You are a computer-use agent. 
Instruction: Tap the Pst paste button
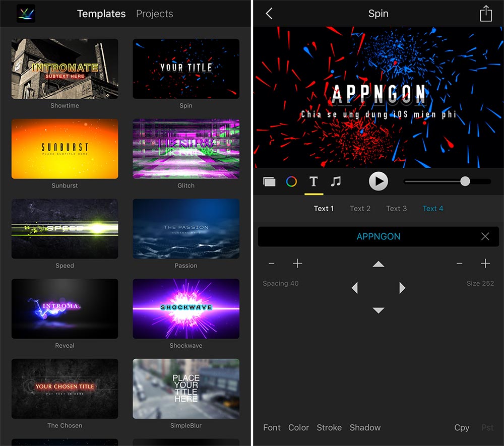point(487,428)
